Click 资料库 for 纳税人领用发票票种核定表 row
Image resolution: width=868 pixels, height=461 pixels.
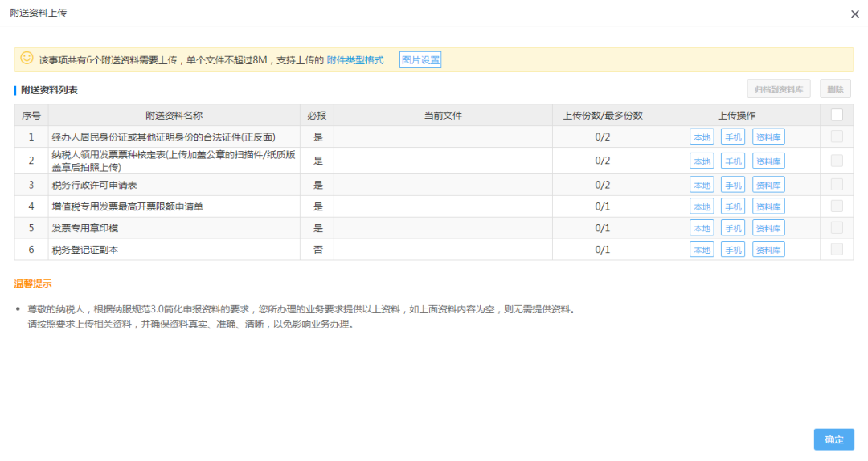[x=768, y=161]
